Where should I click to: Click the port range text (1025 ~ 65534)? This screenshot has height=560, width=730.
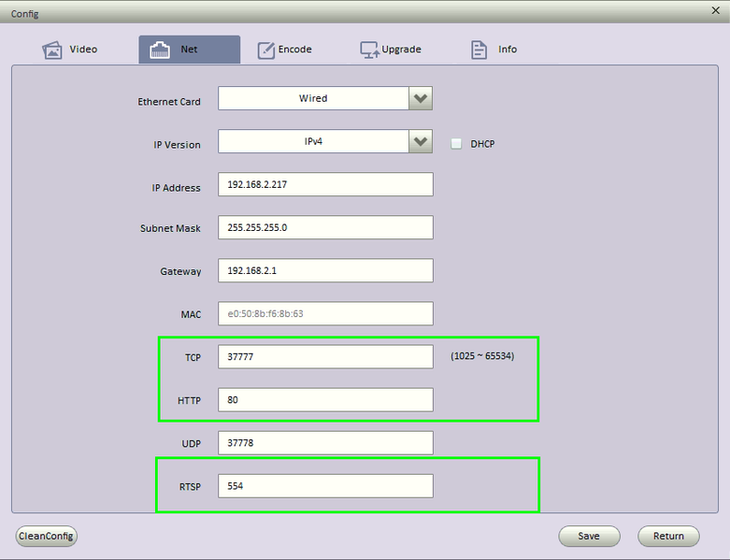coord(482,356)
